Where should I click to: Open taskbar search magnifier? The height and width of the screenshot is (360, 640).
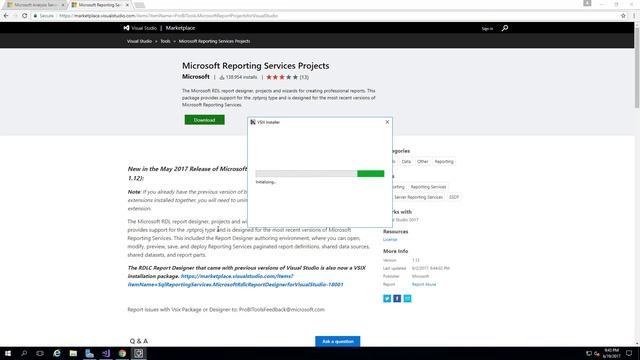24,353
